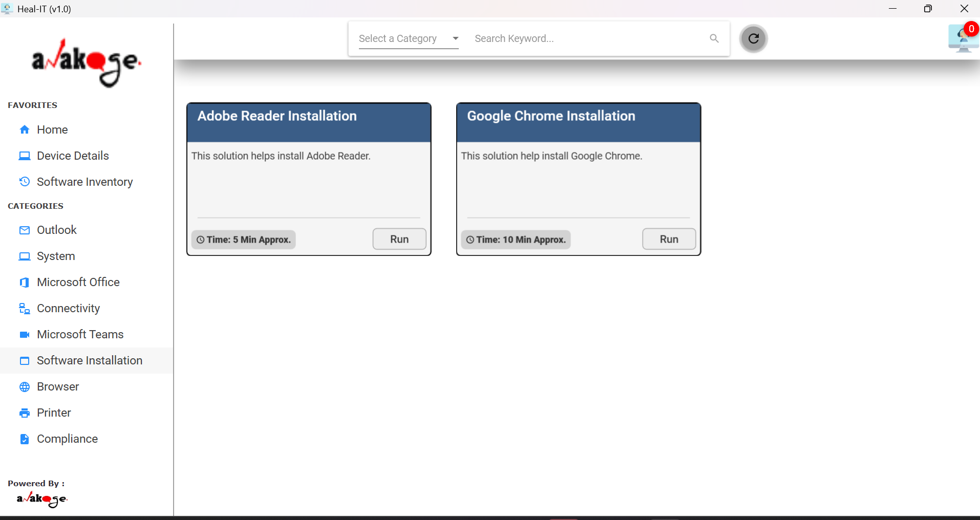The height and width of the screenshot is (520, 980).
Task: Minimize the Heal-IT window
Action: point(892,9)
